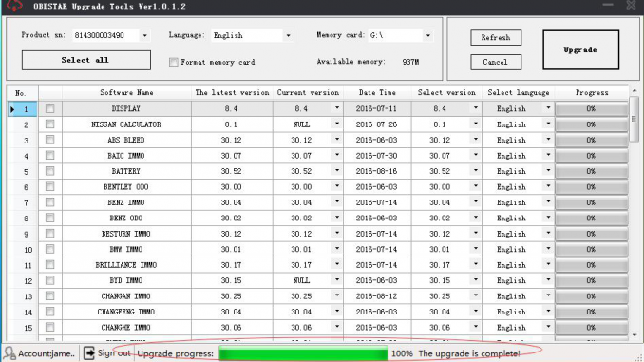Tick the checkbox for BATTERY software
This screenshot has width=644, height=362.
tap(49, 171)
